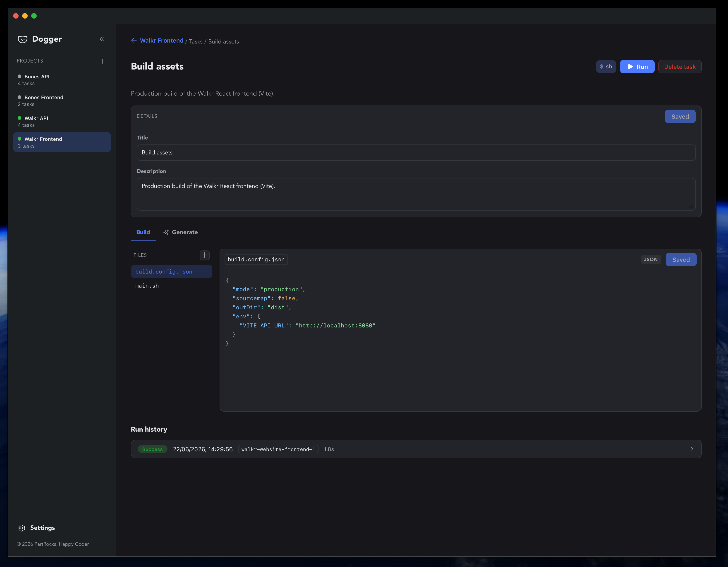Edit the build.config.json filename field

(x=256, y=259)
